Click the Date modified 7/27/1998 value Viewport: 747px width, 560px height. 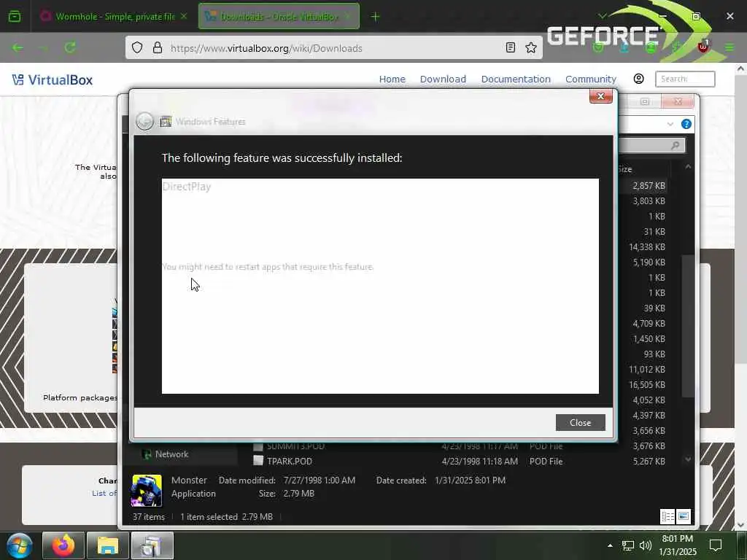tap(320, 480)
